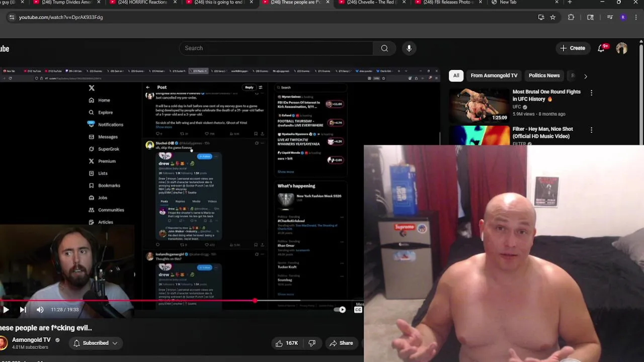The image size is (644, 362).
Task: Open YouTube notifications bell
Action: [601, 48]
